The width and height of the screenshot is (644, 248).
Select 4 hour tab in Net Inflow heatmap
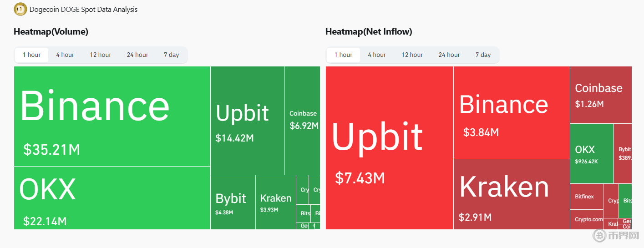pos(377,55)
